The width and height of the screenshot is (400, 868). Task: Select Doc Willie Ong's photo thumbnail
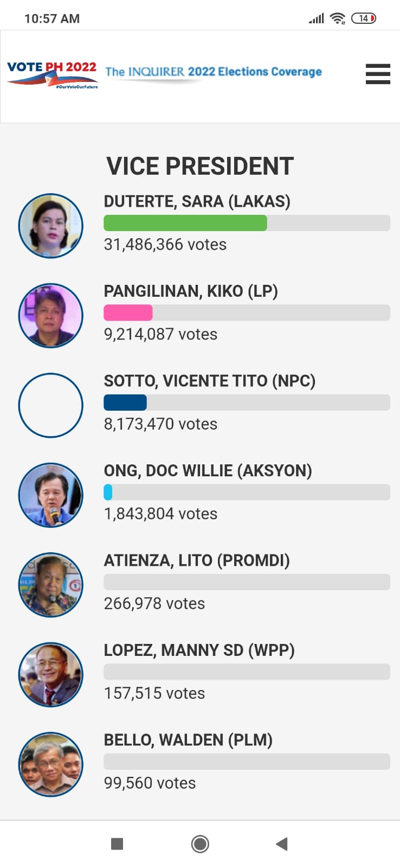pyautogui.click(x=51, y=495)
